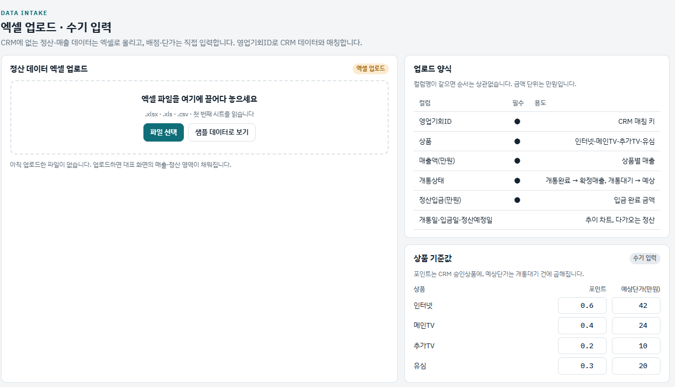Click the 추이 차트, 다가오는 정산 text

[x=619, y=220]
